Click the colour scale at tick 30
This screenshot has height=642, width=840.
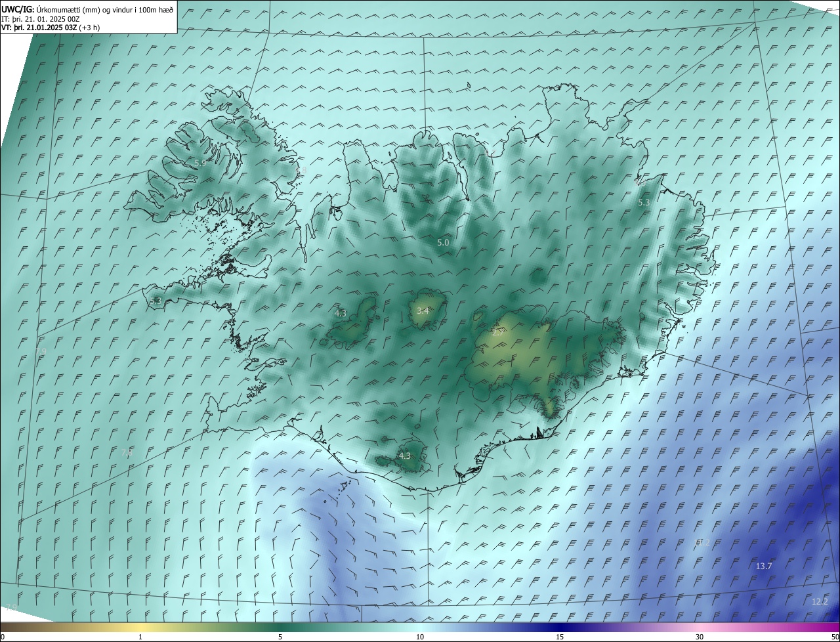click(700, 637)
